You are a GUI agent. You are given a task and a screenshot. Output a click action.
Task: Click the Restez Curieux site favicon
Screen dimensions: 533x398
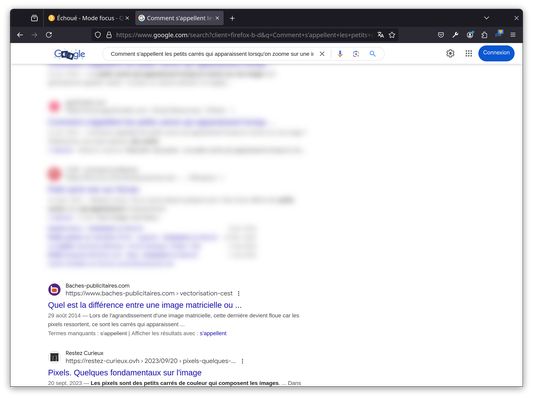tap(54, 357)
